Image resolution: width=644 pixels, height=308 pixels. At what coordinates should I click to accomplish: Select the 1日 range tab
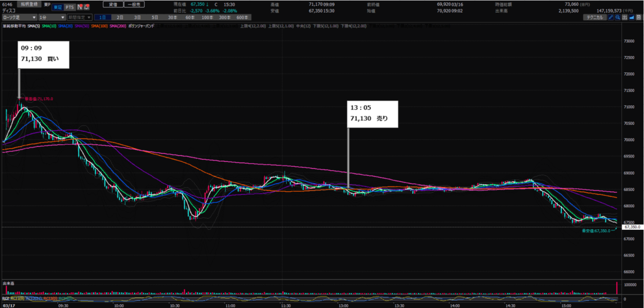pos(102,17)
